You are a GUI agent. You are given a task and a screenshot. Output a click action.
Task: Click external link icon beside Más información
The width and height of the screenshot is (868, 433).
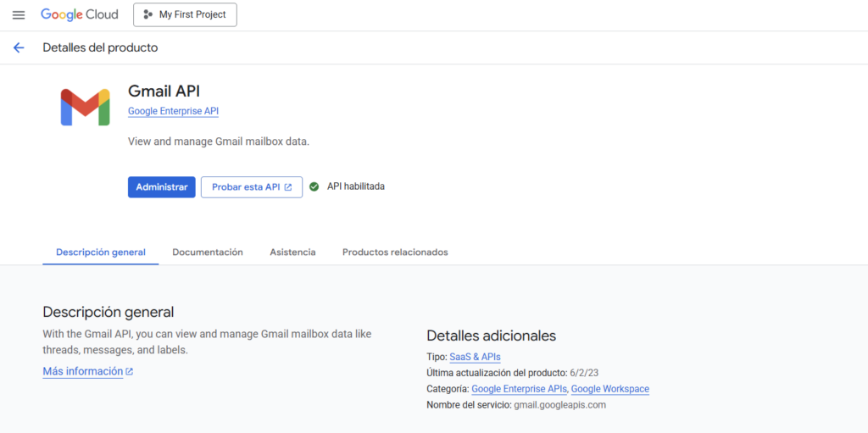[130, 372]
